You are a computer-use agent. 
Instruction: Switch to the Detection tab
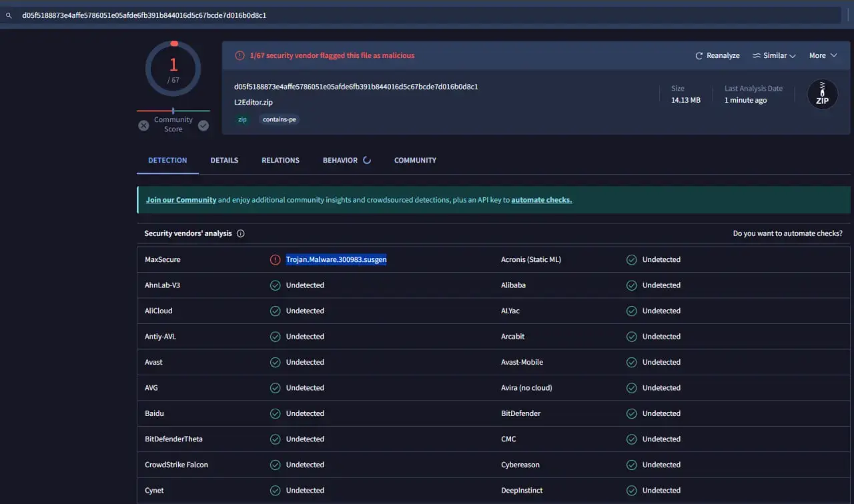click(167, 161)
